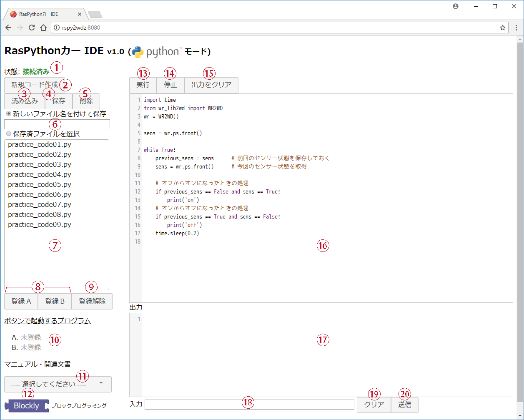524x420 pixels.
Task: Run code with 実行 button
Action: (x=143, y=85)
